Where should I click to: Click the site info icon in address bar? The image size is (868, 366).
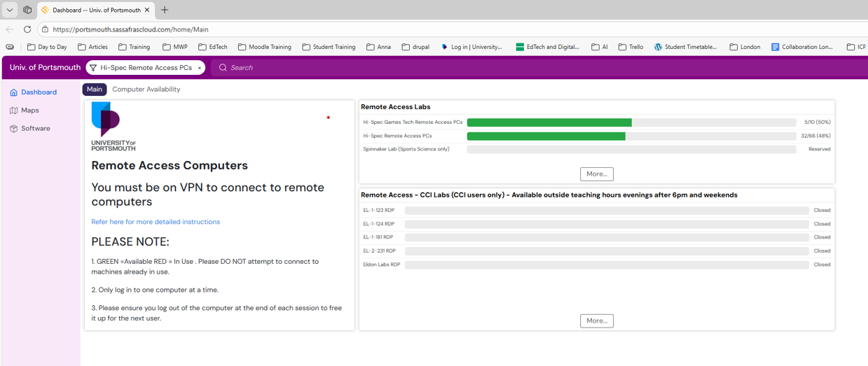pos(45,29)
